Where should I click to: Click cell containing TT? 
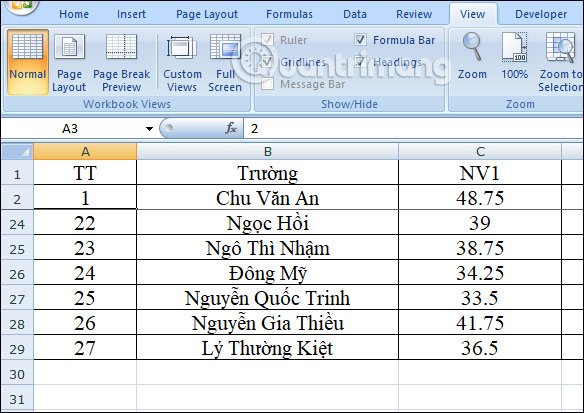(x=85, y=173)
